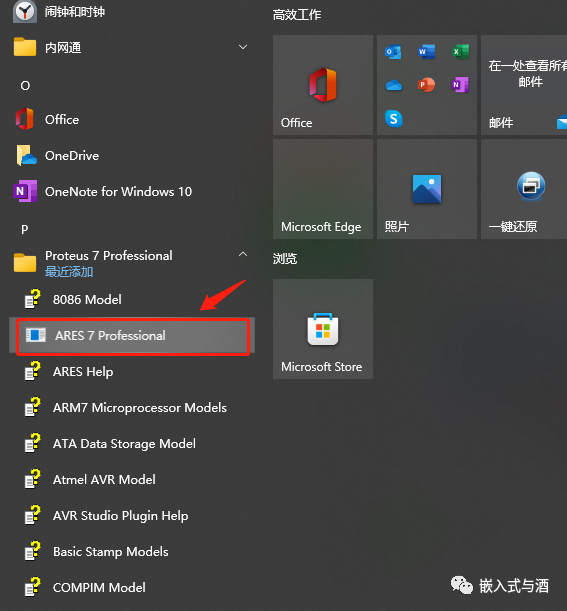
Task: Open the 一键还原 restore tile
Action: tap(524, 189)
